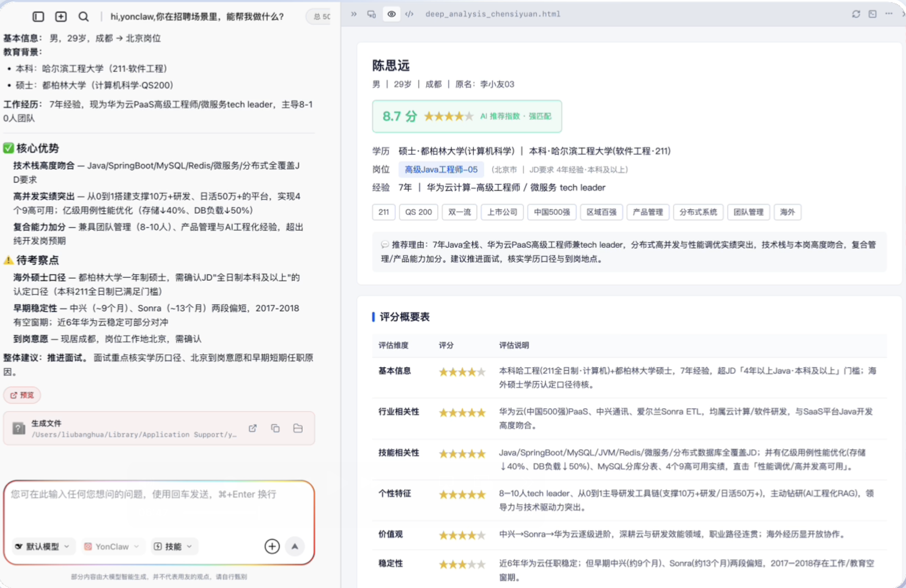Refresh the preview panel
This screenshot has width=906, height=588.
point(856,14)
